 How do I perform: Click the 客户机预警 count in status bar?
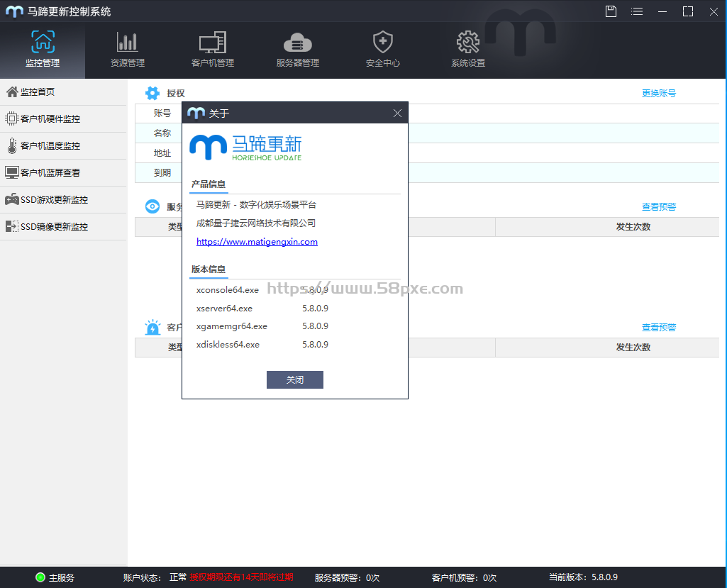coord(464,578)
